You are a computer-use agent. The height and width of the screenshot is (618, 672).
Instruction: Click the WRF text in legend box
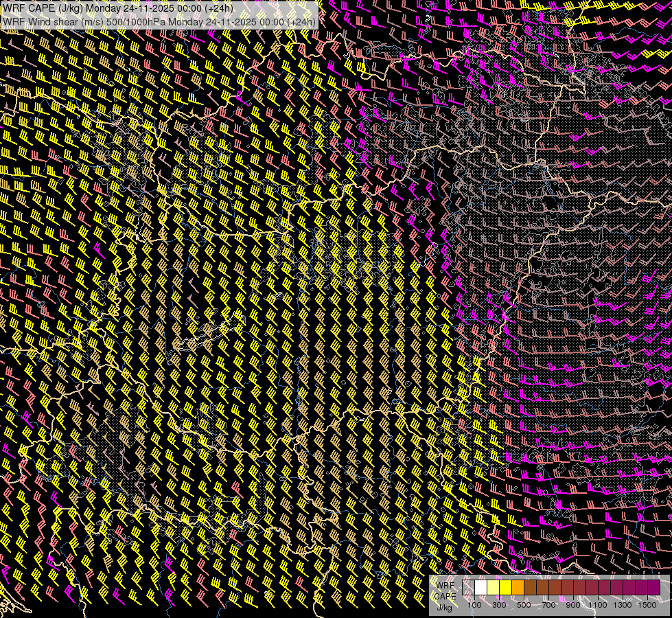[x=445, y=585]
